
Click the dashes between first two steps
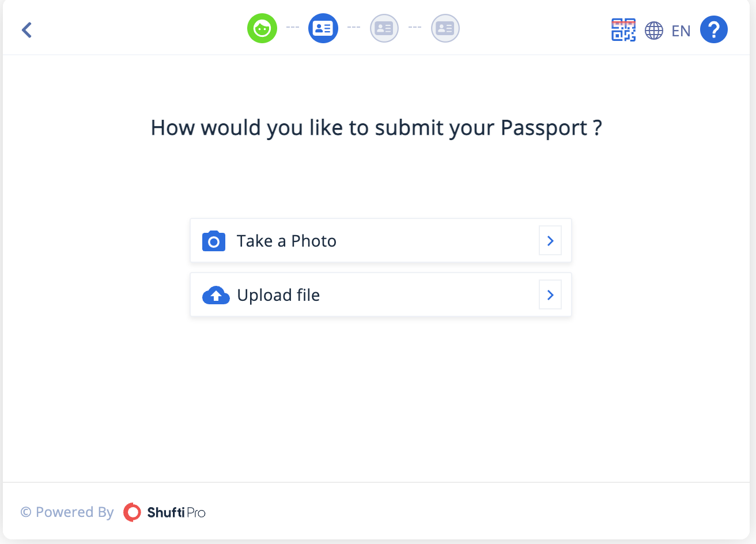(x=293, y=28)
